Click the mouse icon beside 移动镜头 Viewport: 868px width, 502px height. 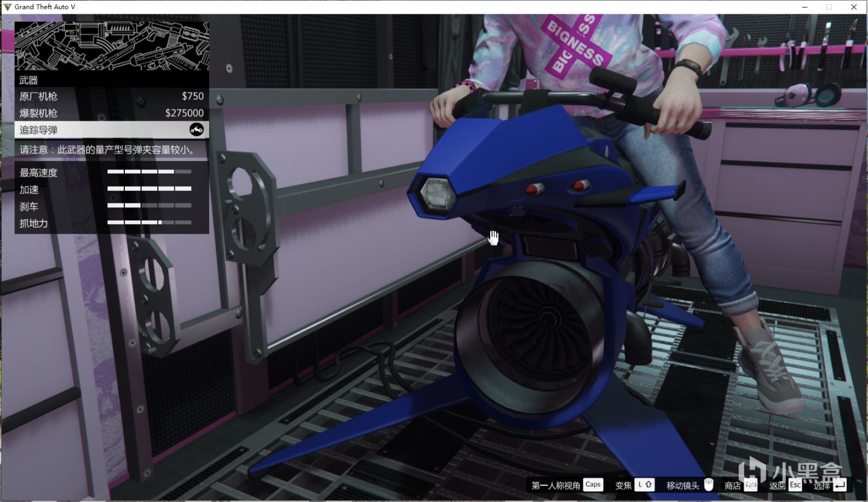pos(709,485)
